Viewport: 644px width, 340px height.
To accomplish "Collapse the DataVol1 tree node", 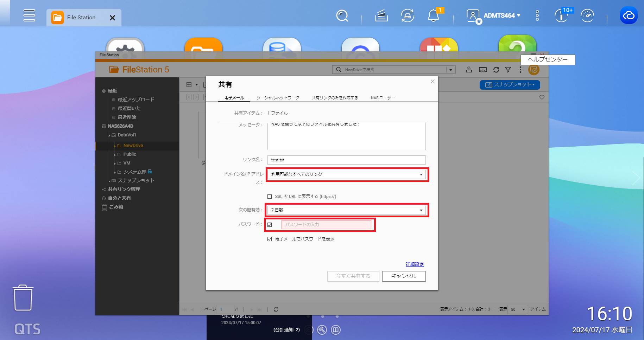I will click(109, 135).
